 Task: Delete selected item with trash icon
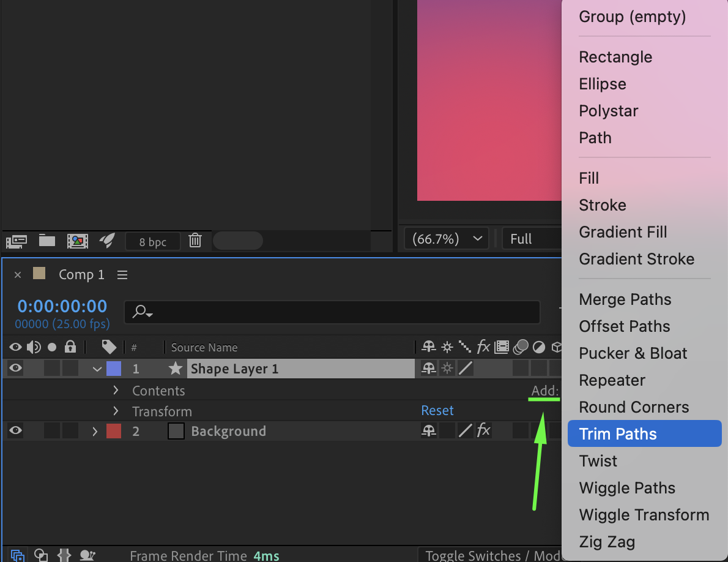point(195,240)
